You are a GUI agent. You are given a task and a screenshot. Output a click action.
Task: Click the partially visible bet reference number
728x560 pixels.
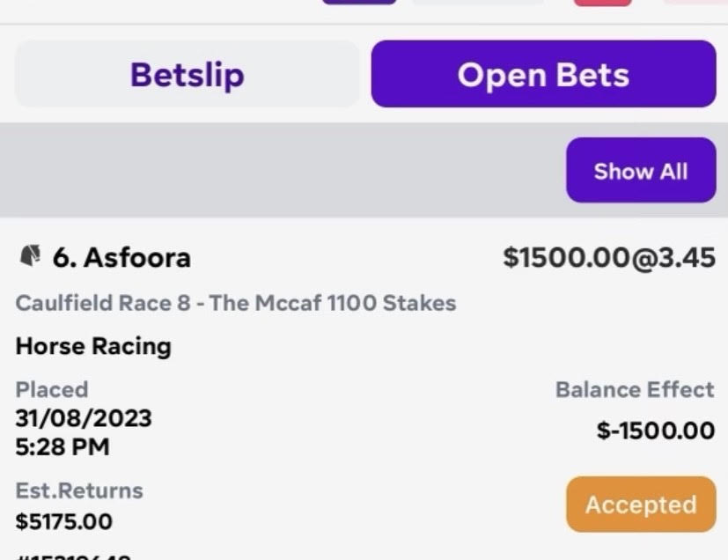click(73, 556)
